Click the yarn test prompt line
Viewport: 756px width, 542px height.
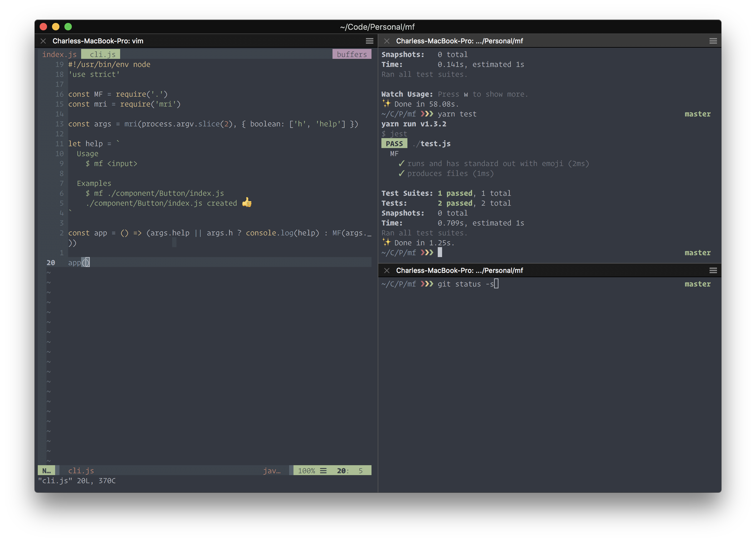(457, 114)
